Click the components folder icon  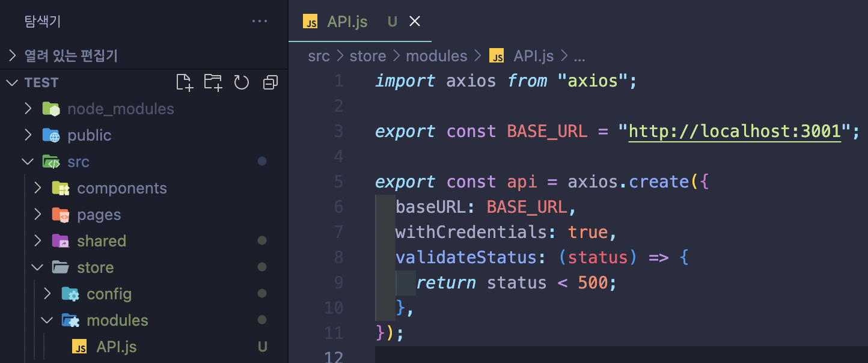(x=61, y=188)
